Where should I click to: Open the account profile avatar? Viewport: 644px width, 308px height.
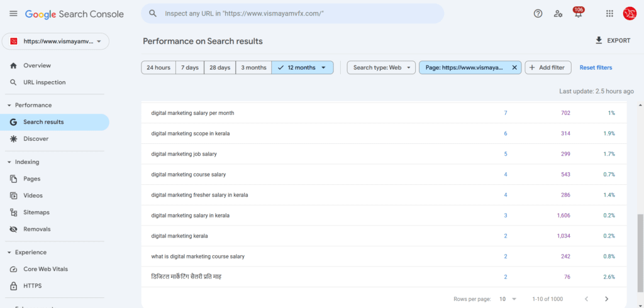[x=630, y=14]
